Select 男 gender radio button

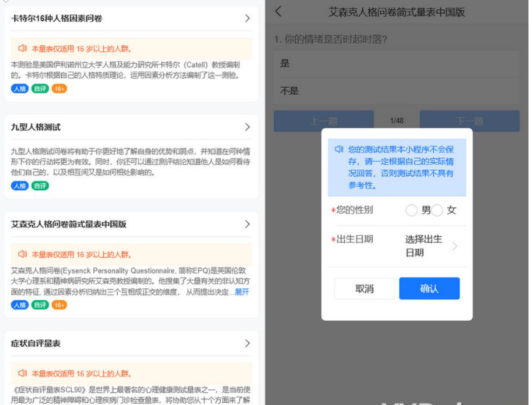click(x=412, y=210)
